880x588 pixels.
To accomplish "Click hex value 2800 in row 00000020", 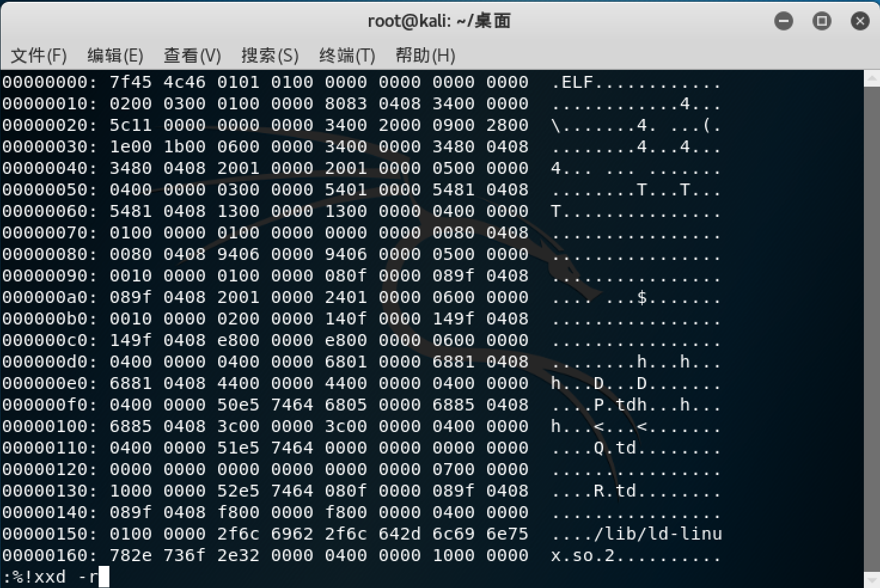I will (508, 125).
